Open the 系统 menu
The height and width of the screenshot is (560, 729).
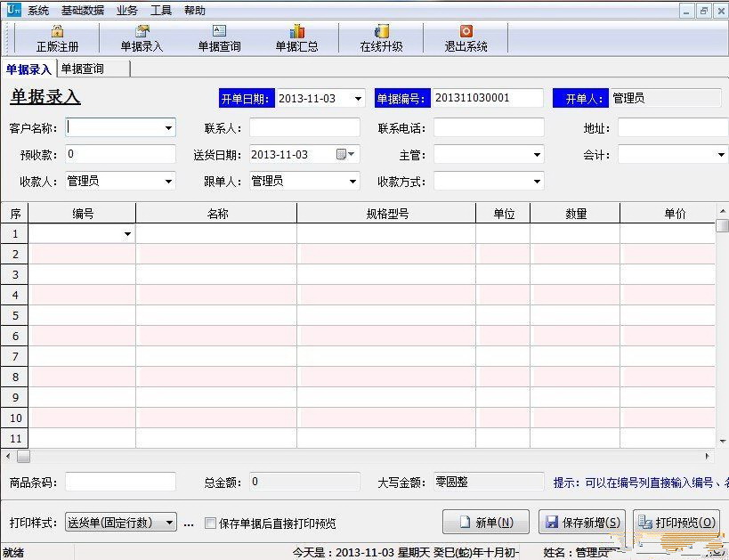[x=38, y=10]
